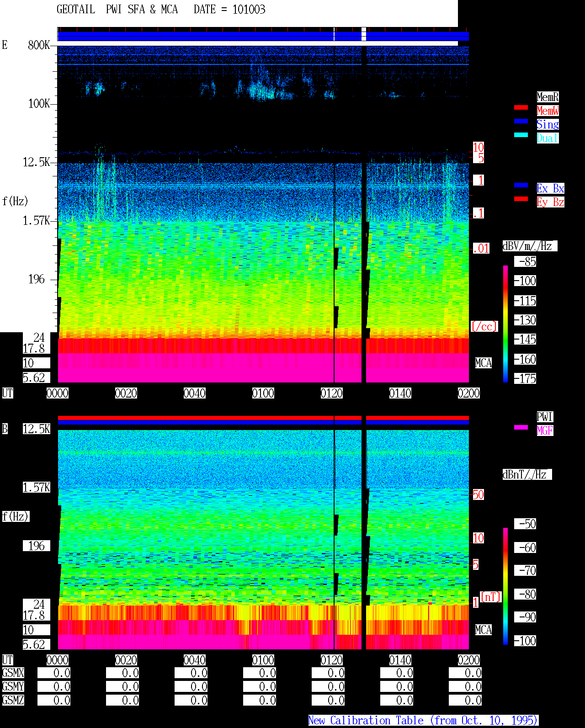585x728 pixels.
Task: Click the "-130" color scale value
Action: pyautogui.click(x=525, y=320)
